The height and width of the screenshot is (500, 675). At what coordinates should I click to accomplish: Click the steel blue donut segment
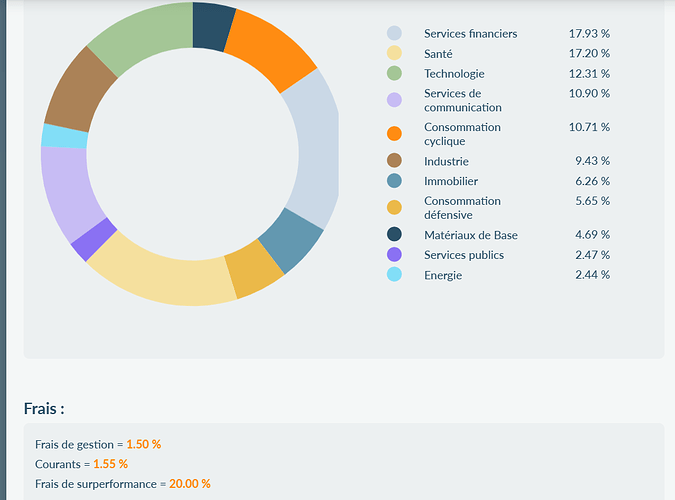click(292, 241)
